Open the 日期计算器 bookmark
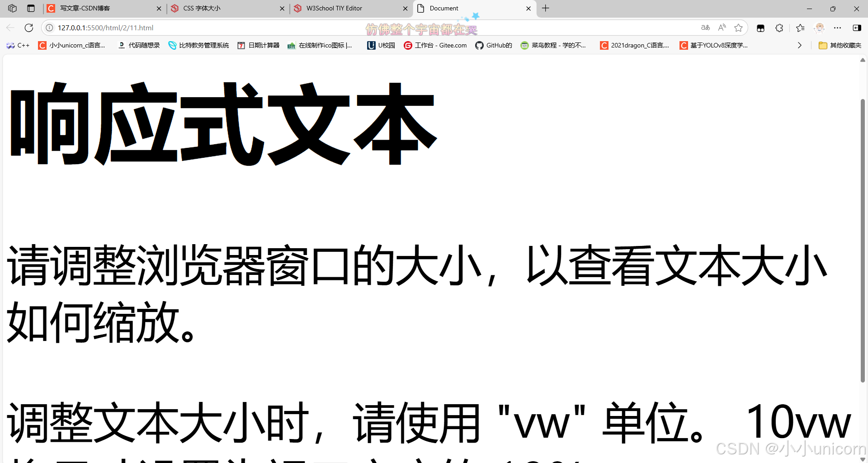The height and width of the screenshot is (463, 868). (259, 45)
